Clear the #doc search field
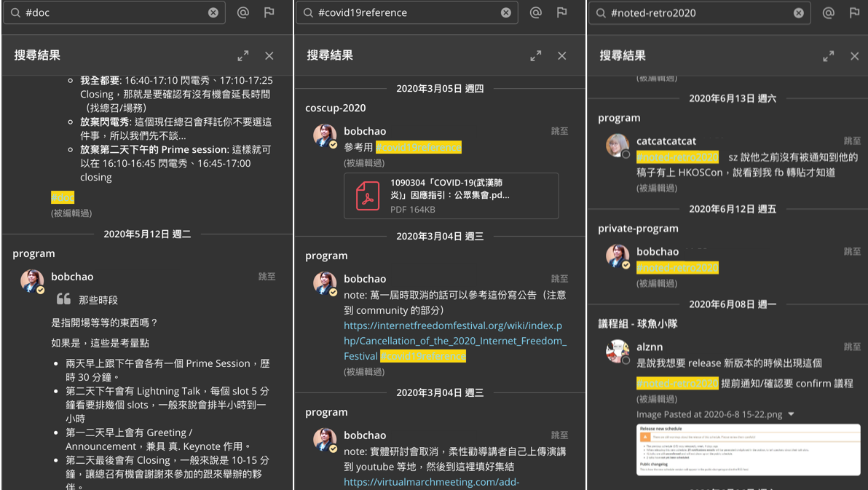This screenshot has height=490, width=868. (213, 12)
